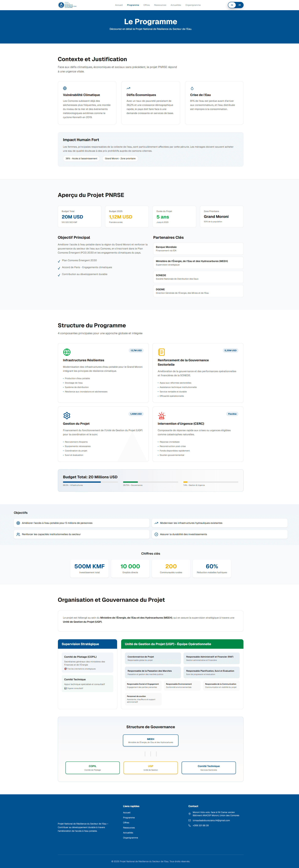
Task: Open the Organigramme menu item
Action: click(193, 5)
